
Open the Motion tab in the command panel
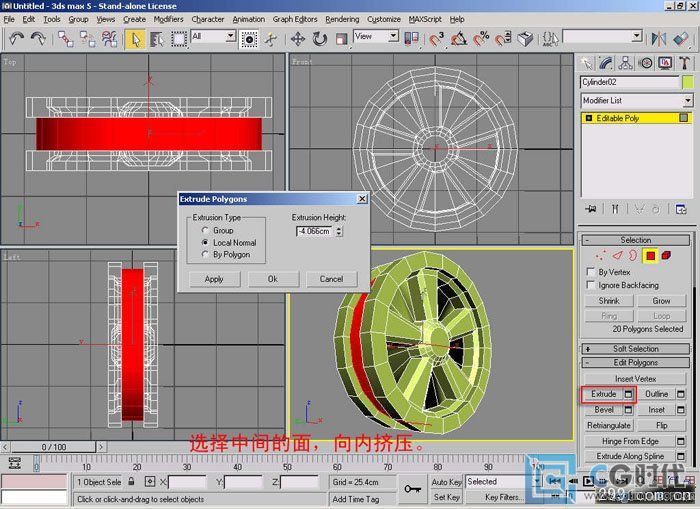pyautogui.click(x=646, y=63)
